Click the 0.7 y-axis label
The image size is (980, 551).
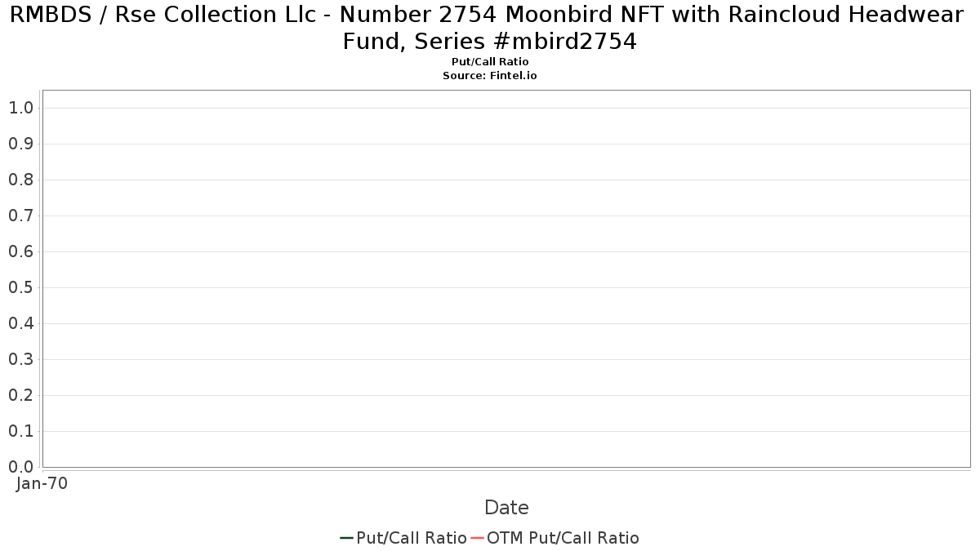[20, 216]
